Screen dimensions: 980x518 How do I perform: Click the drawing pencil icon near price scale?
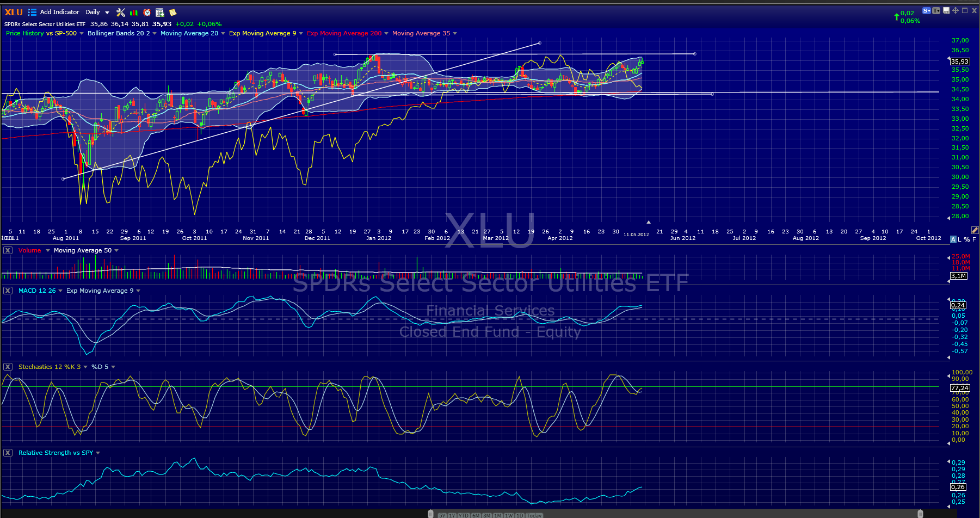click(975, 231)
